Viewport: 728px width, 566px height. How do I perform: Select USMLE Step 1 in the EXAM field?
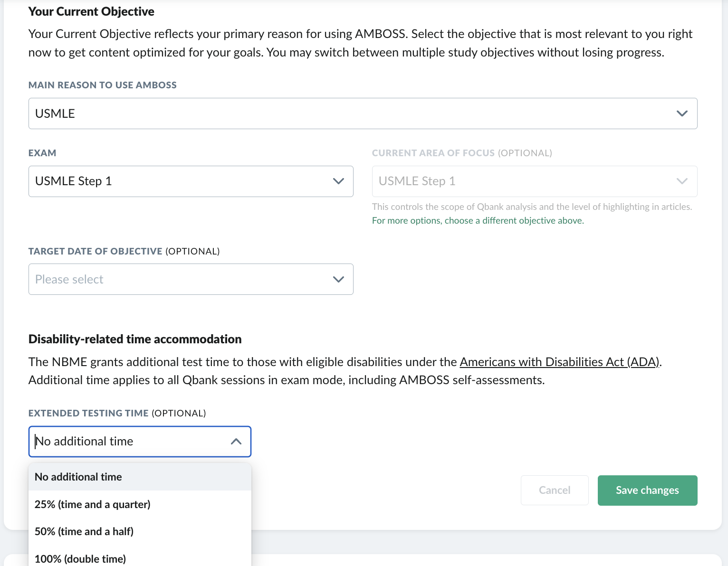pos(143,181)
